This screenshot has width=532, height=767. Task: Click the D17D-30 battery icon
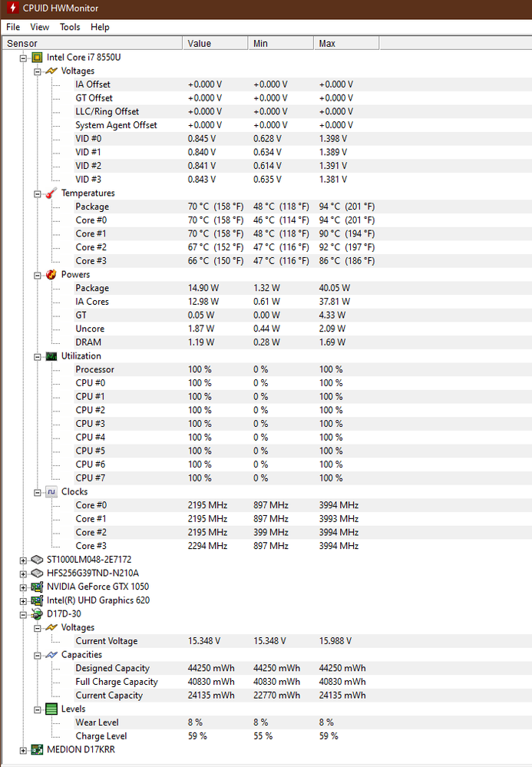coord(37,614)
